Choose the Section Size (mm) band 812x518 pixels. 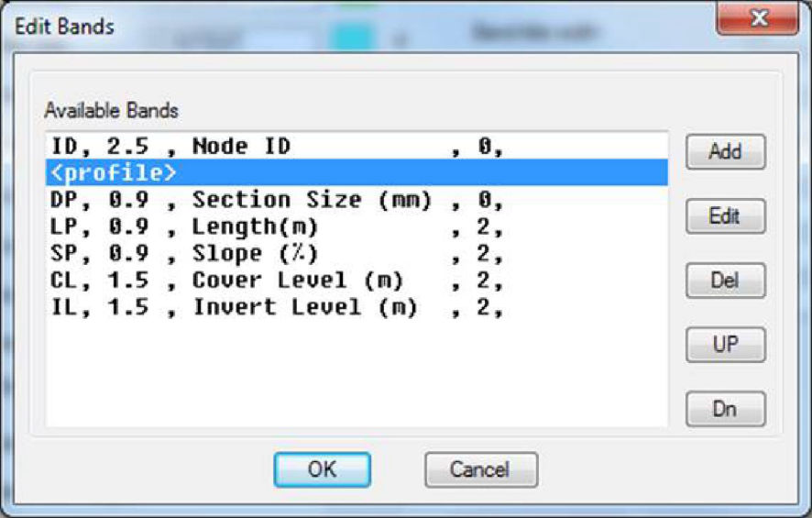[275, 200]
